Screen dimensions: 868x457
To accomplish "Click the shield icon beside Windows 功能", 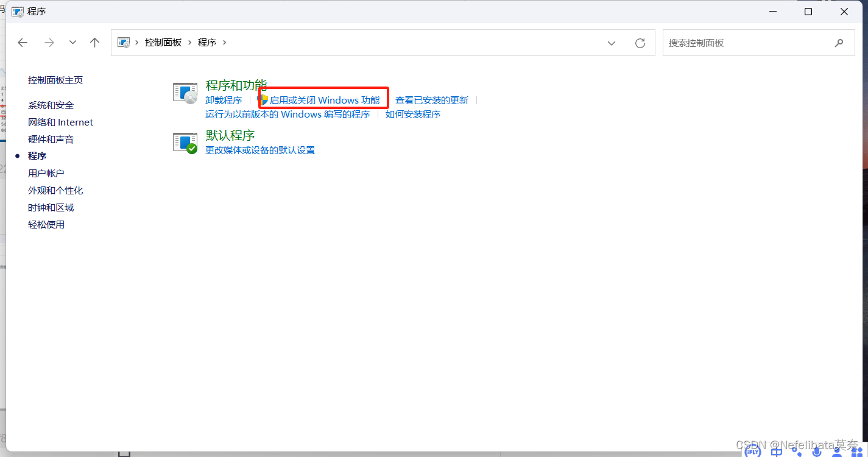I will pyautogui.click(x=263, y=99).
